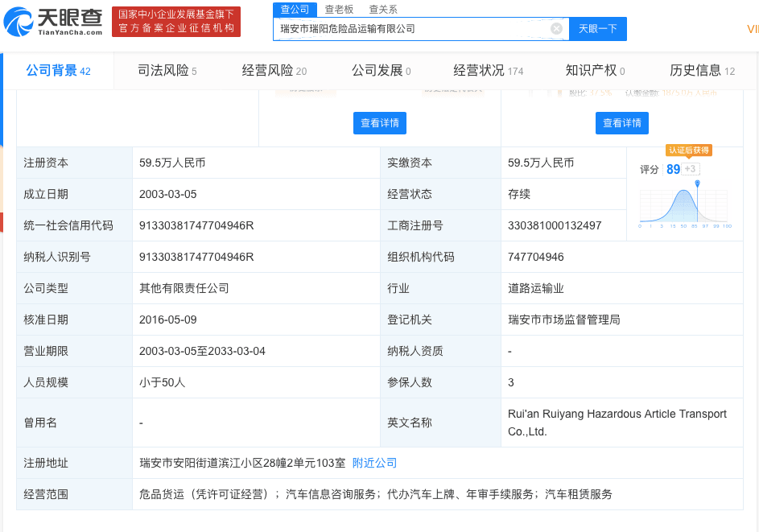
Task: Click registered capital value 59.5万人民币
Action: [x=172, y=163]
